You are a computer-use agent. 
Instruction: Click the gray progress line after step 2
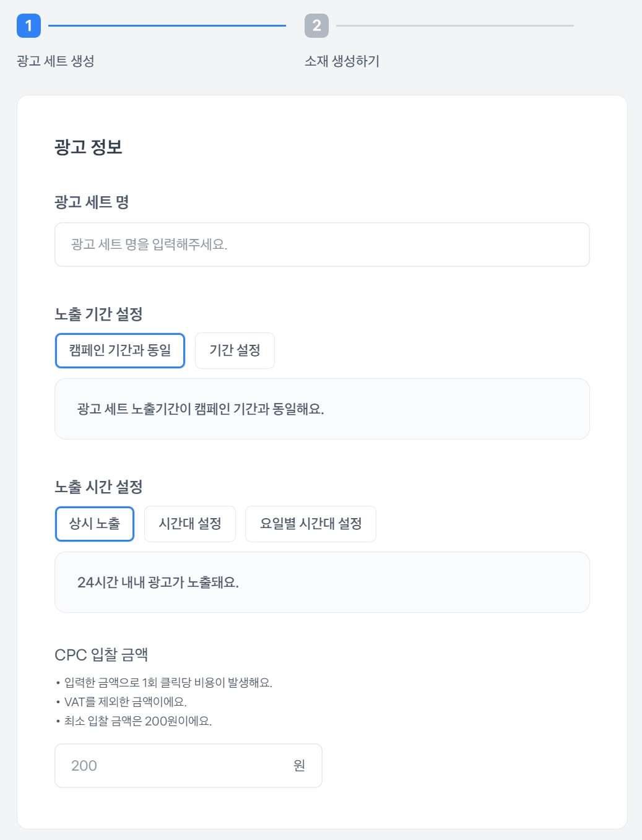455,26
